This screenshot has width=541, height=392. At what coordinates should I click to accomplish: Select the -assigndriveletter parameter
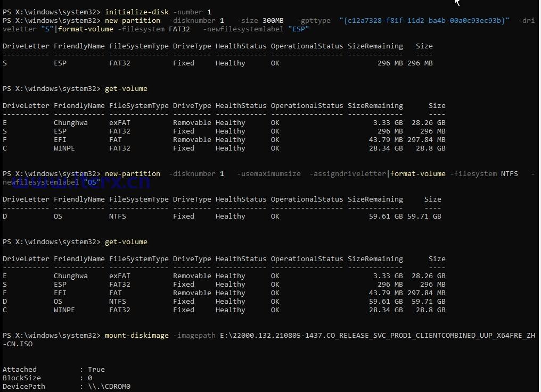point(347,174)
